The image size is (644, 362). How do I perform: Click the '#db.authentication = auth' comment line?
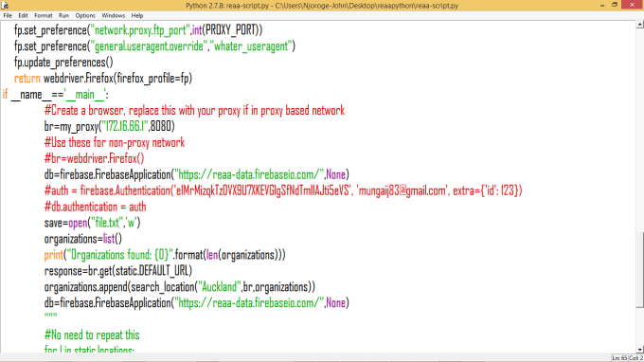coord(95,207)
